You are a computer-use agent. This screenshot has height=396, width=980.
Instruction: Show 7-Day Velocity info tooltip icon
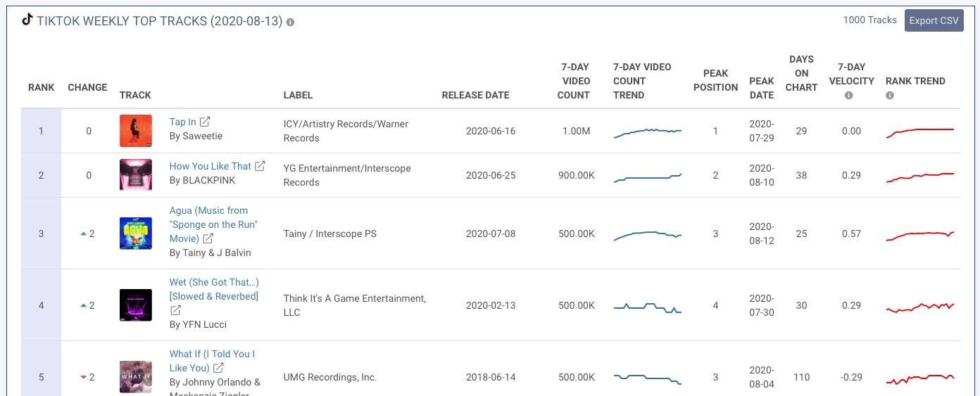pyautogui.click(x=848, y=96)
